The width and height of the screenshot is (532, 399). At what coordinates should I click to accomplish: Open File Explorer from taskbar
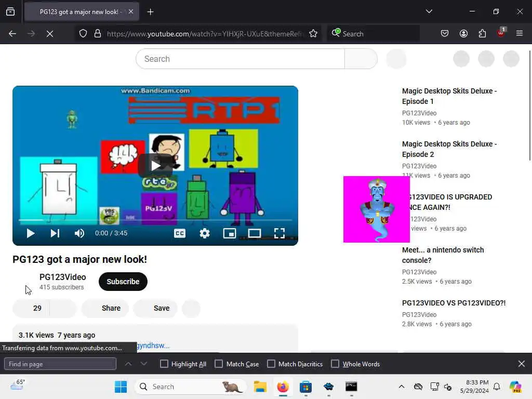pyautogui.click(x=260, y=387)
